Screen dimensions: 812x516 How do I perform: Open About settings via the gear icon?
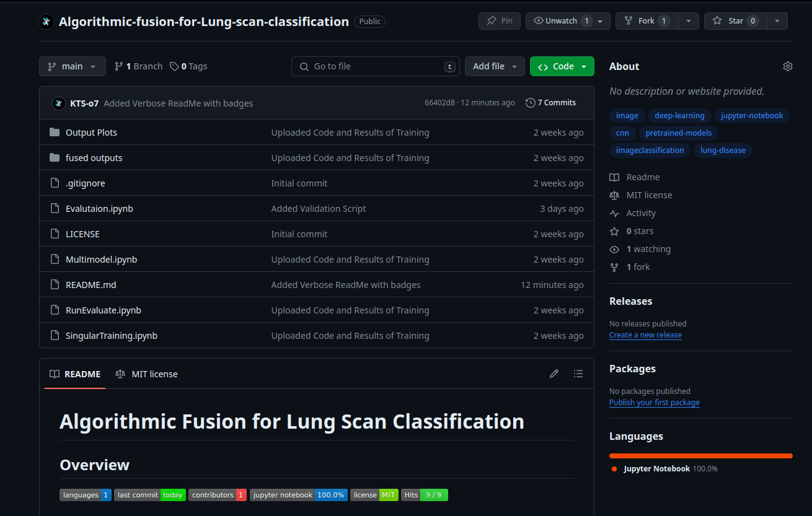pos(787,66)
